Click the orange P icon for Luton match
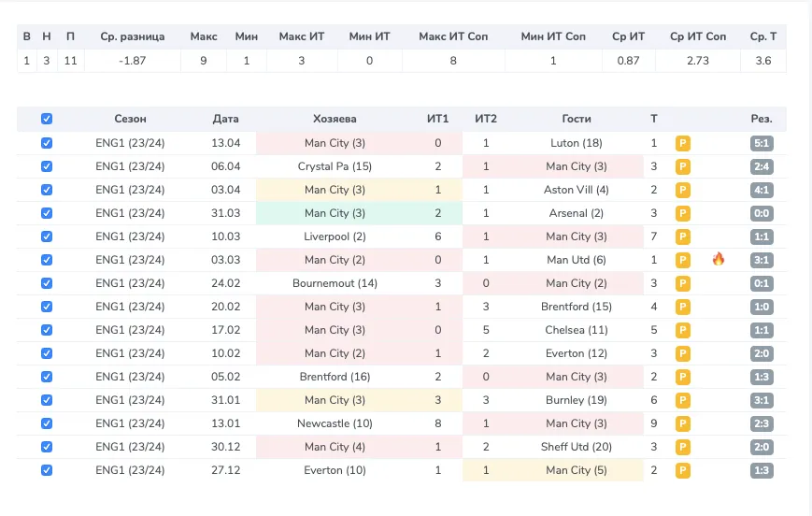 tap(682, 144)
